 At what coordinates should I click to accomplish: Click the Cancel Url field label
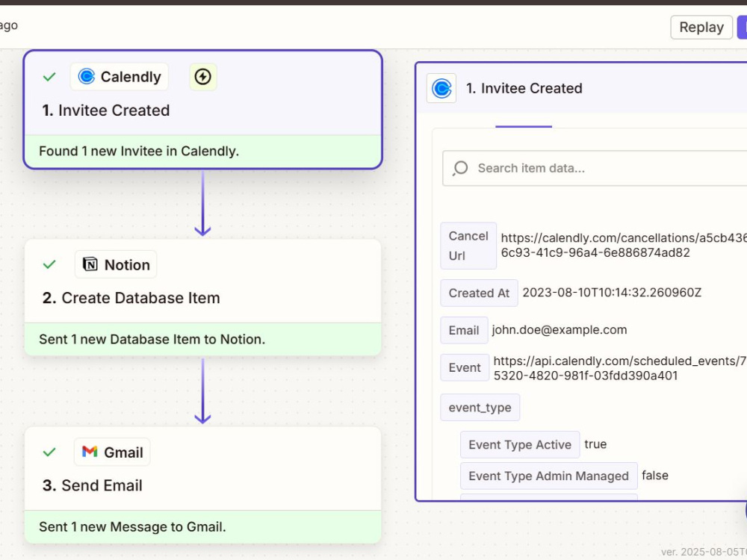click(x=468, y=246)
